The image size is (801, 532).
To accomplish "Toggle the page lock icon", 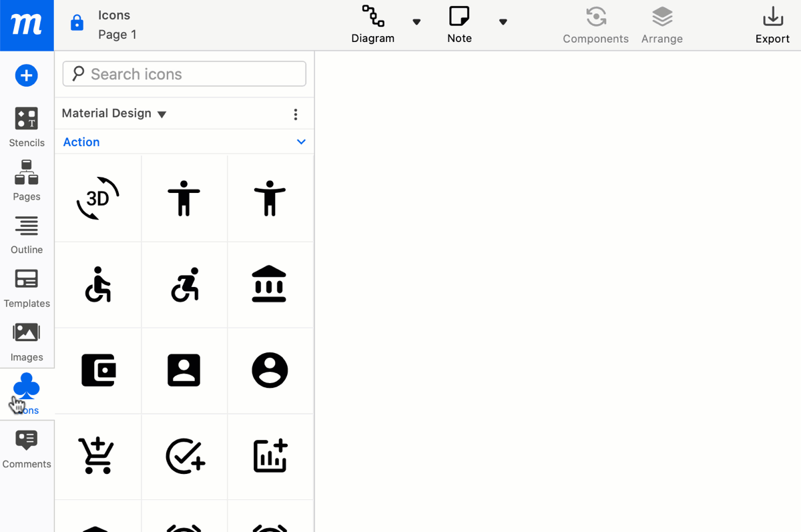I will pos(77,22).
